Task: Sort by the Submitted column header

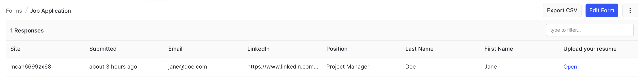Action: tap(103, 49)
